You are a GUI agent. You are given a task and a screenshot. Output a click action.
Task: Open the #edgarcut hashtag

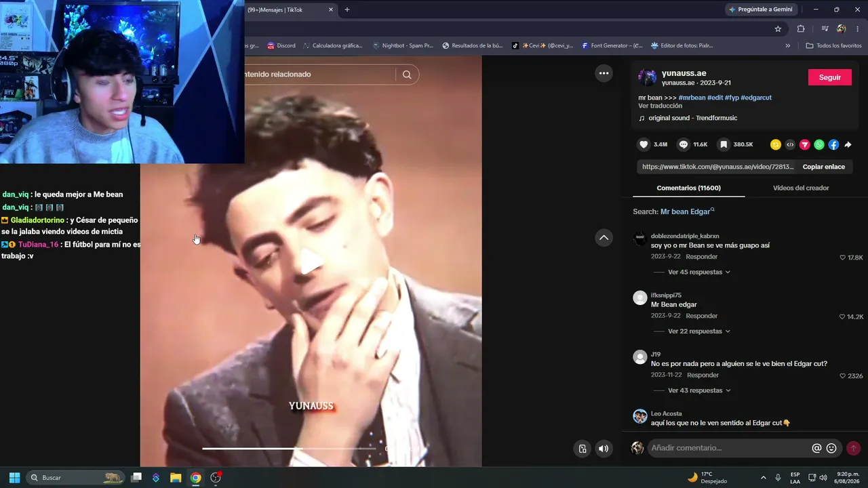tap(756, 98)
